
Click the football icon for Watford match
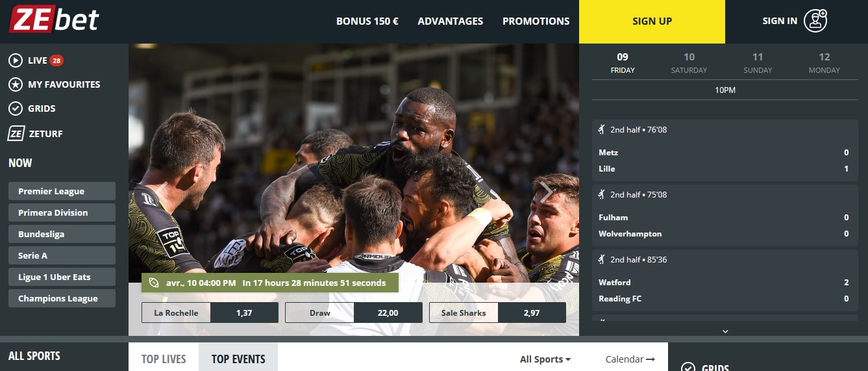[602, 259]
